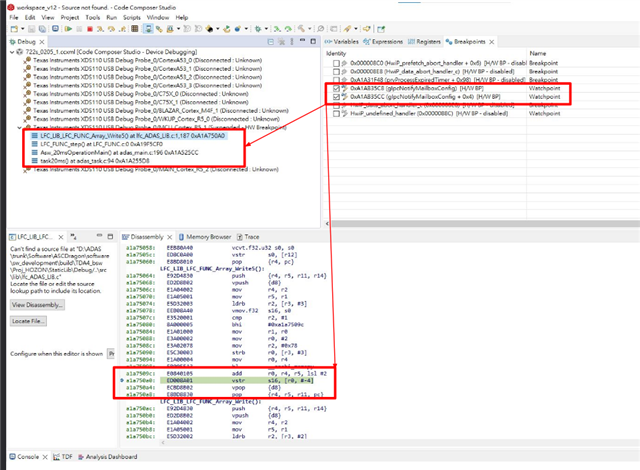Image resolution: width=640 pixels, height=470 pixels.
Task: Toggle the instruction stepping grid icon
Action: pyautogui.click(x=135, y=29)
